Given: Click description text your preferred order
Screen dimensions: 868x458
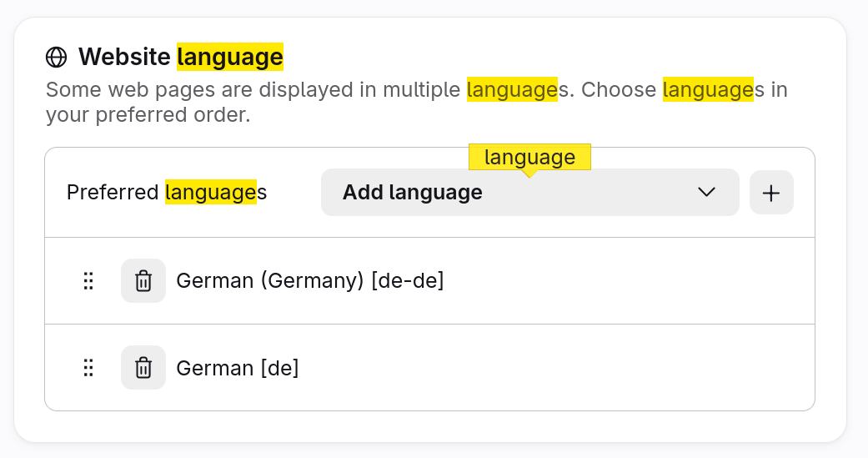Looking at the screenshot, I should click(148, 114).
